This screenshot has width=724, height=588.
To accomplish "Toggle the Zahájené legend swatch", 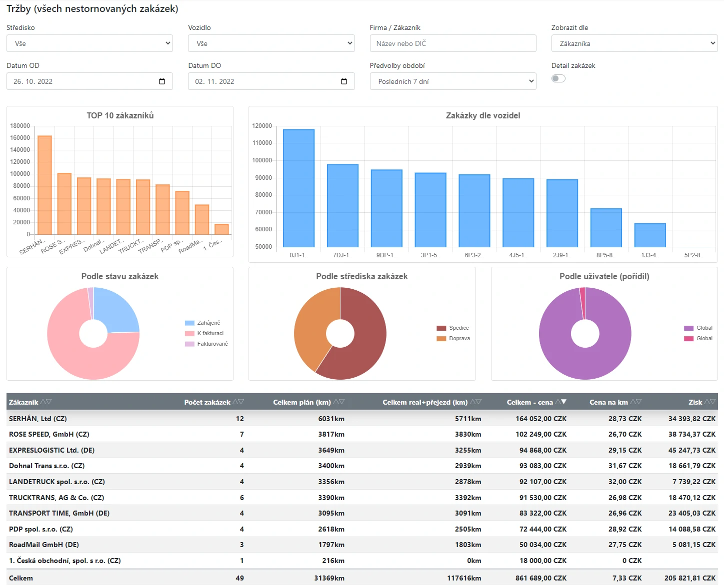I will point(189,323).
